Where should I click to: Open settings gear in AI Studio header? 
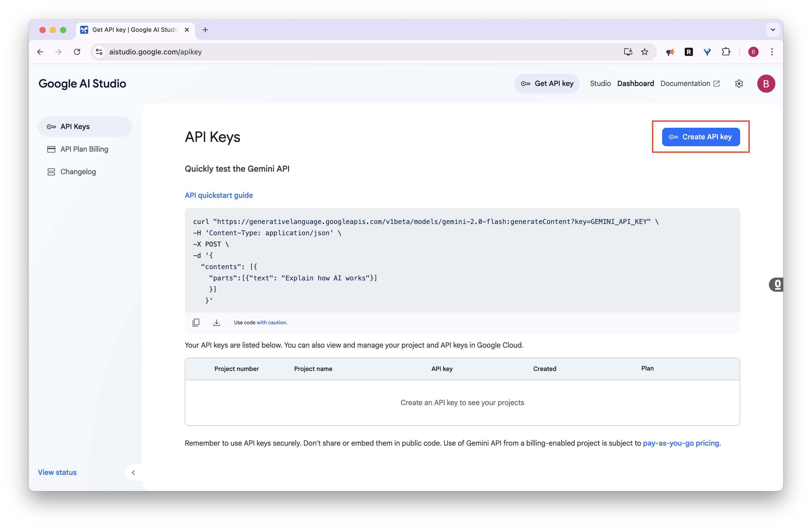[739, 84]
